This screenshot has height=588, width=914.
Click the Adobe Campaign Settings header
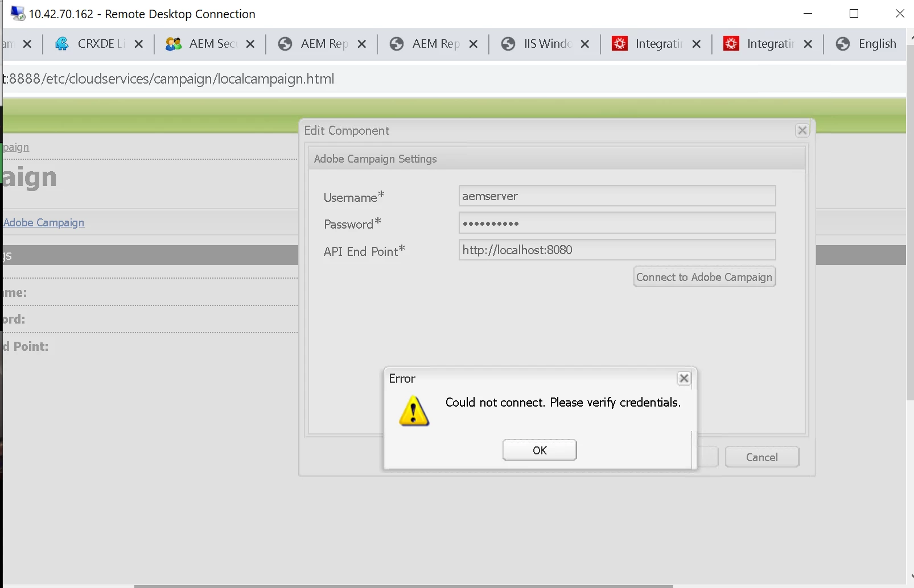point(557,159)
